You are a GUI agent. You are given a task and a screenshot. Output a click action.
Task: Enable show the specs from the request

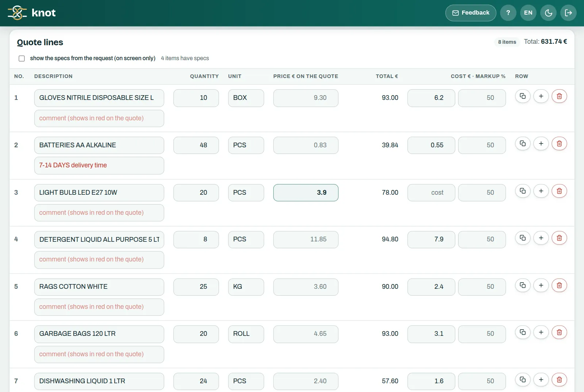coord(22,58)
